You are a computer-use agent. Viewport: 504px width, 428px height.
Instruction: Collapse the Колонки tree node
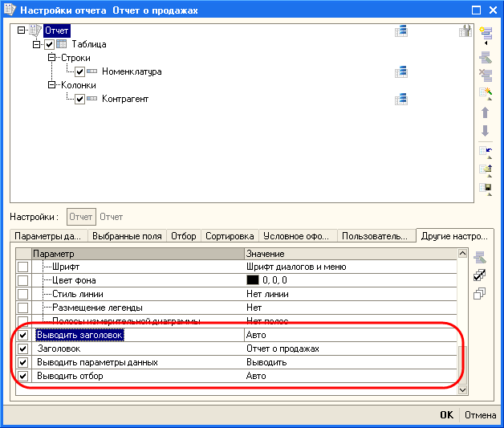tap(52, 86)
